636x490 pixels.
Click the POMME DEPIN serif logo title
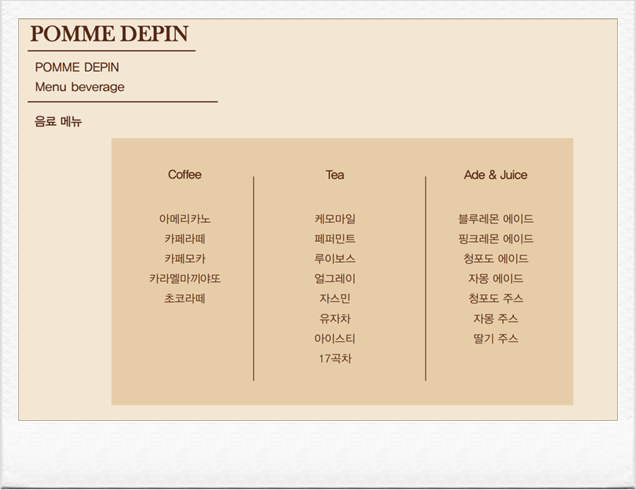tap(110, 34)
